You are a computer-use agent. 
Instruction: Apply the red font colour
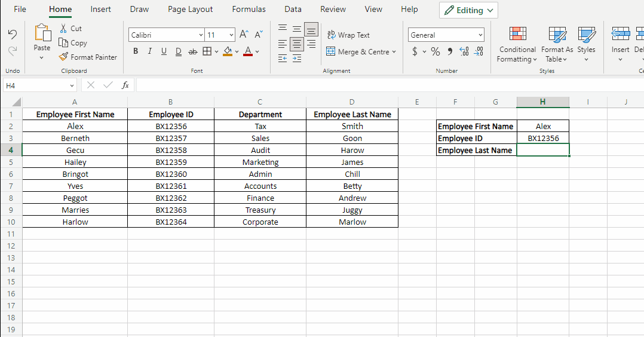pyautogui.click(x=248, y=51)
